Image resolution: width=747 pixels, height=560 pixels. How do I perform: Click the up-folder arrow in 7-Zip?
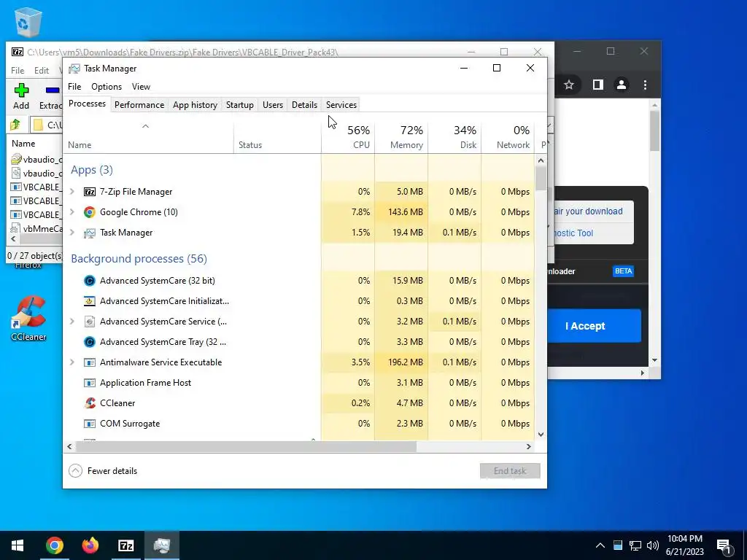click(x=15, y=125)
